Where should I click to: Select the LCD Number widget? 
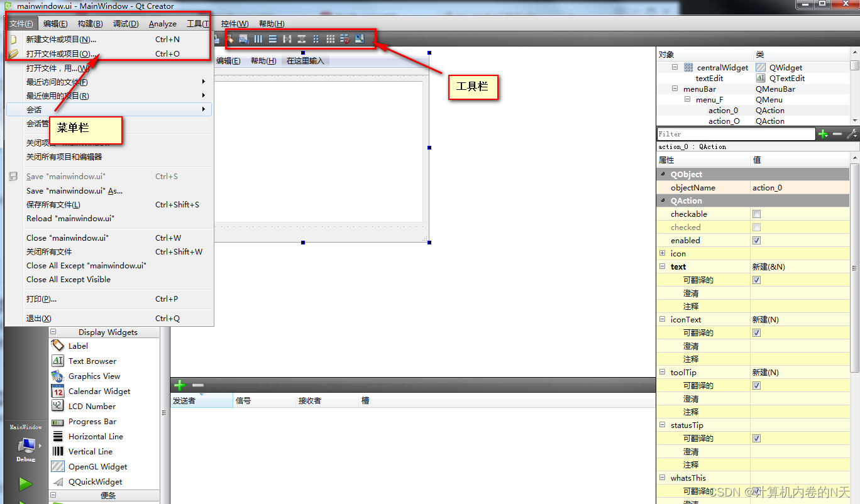92,406
